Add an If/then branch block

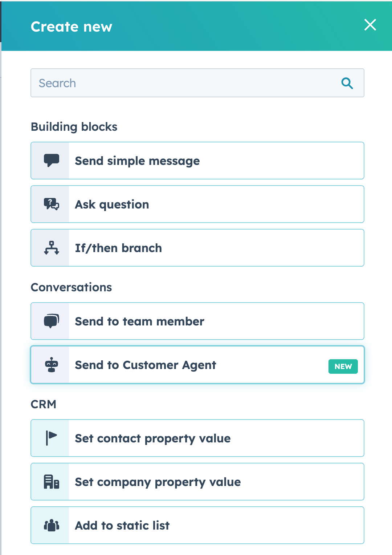point(197,248)
